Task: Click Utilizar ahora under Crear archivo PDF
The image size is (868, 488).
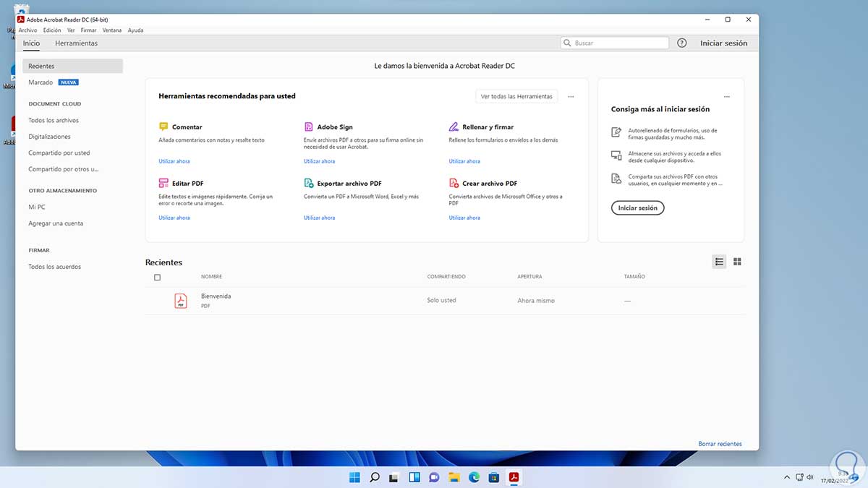Action: (x=464, y=218)
